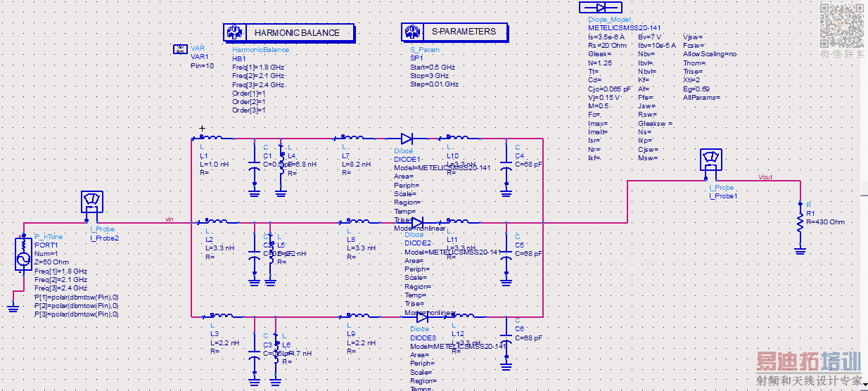
Task: Click the L1 inductor symbol
Action: point(212,138)
